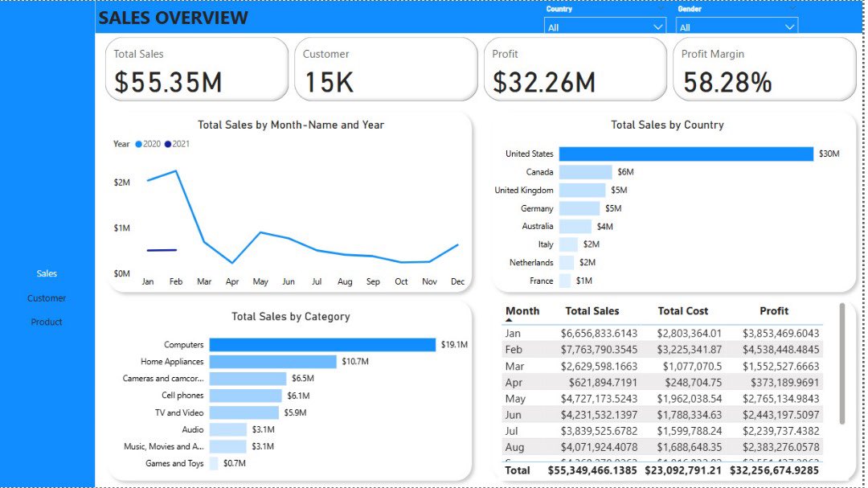
Task: Open the Gender slicer dropdown
Action: 736,27
